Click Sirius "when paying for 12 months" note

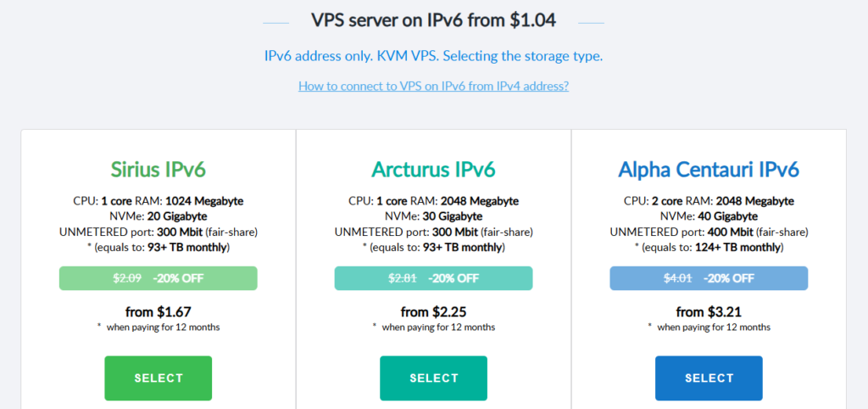[163, 327]
